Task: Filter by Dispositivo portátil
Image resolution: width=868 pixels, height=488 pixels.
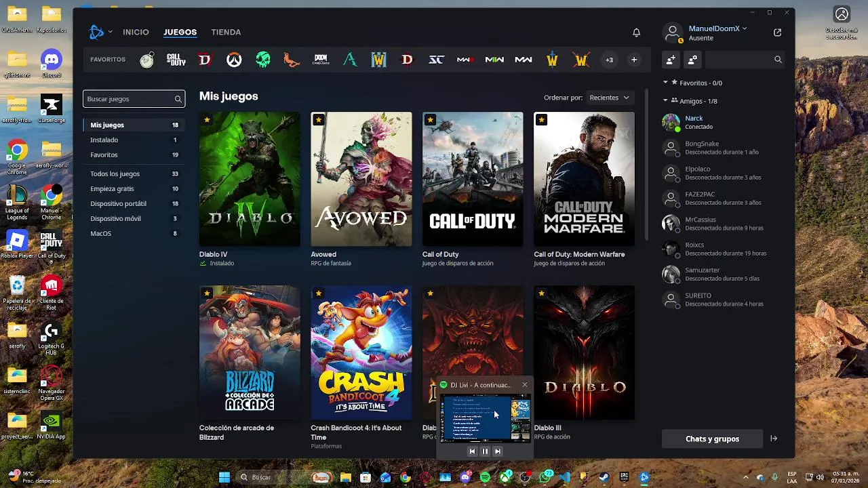Action: [134, 203]
